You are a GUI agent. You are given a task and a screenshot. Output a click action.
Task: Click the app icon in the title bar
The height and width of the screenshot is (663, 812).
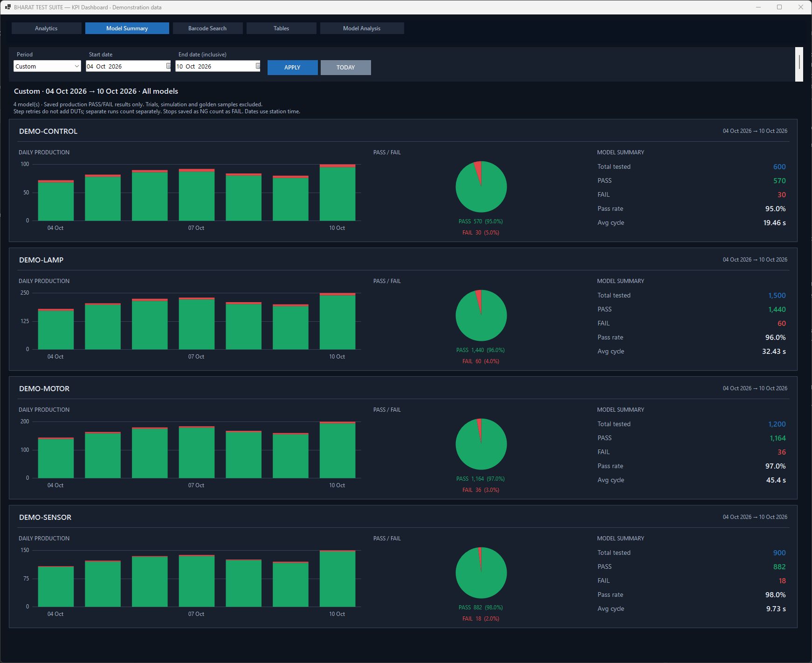tap(7, 7)
